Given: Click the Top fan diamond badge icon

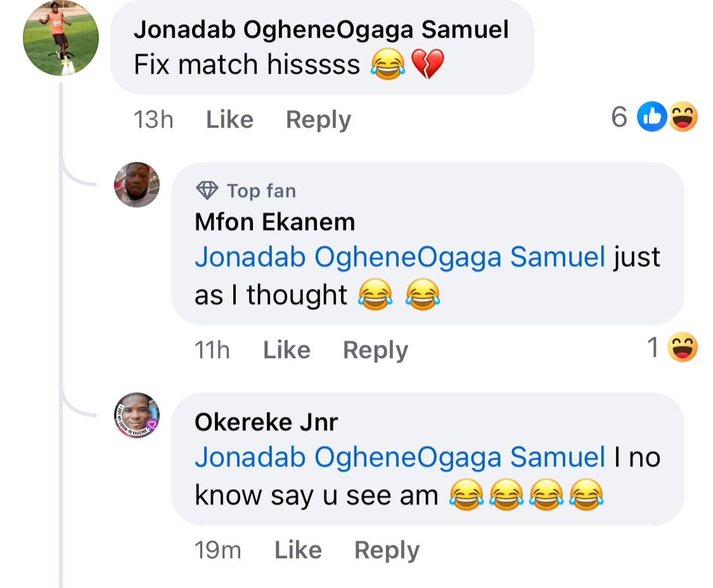Looking at the screenshot, I should point(207,190).
